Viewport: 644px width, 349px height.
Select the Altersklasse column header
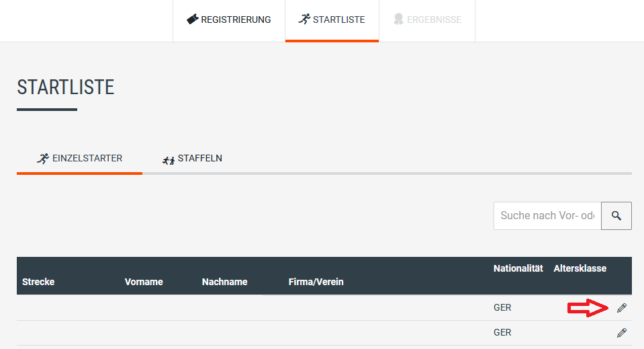[580, 268]
